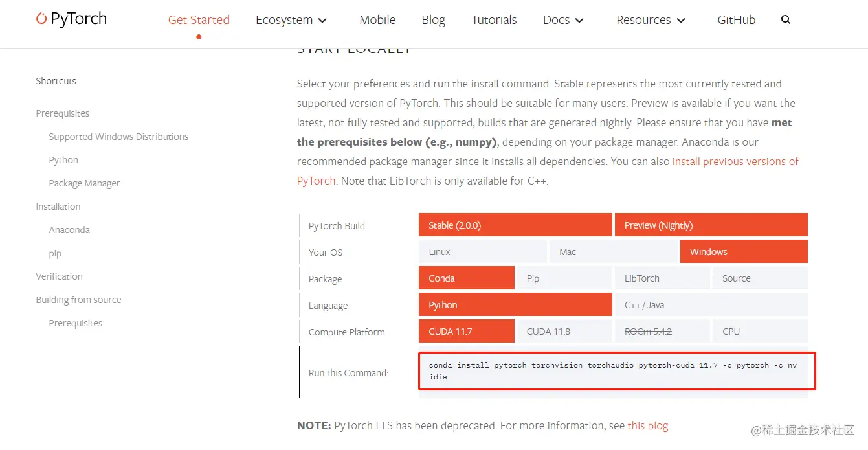Go to the Tutorials menu item

point(494,20)
